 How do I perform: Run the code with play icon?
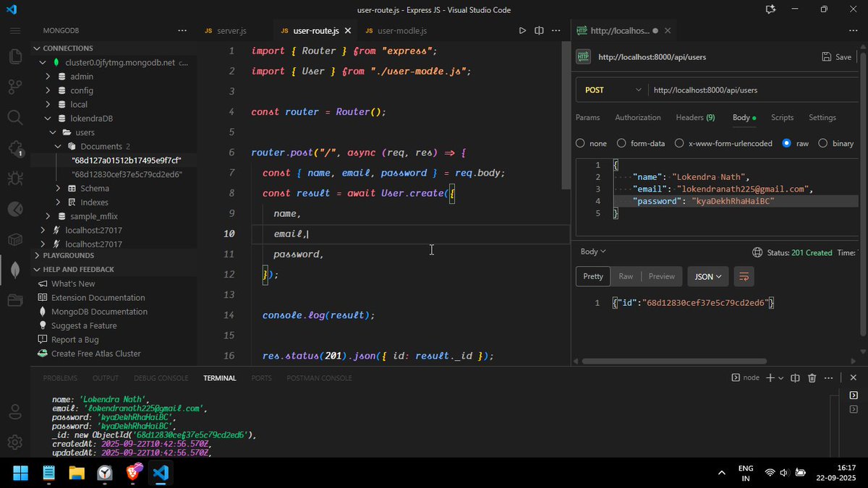coord(522,31)
